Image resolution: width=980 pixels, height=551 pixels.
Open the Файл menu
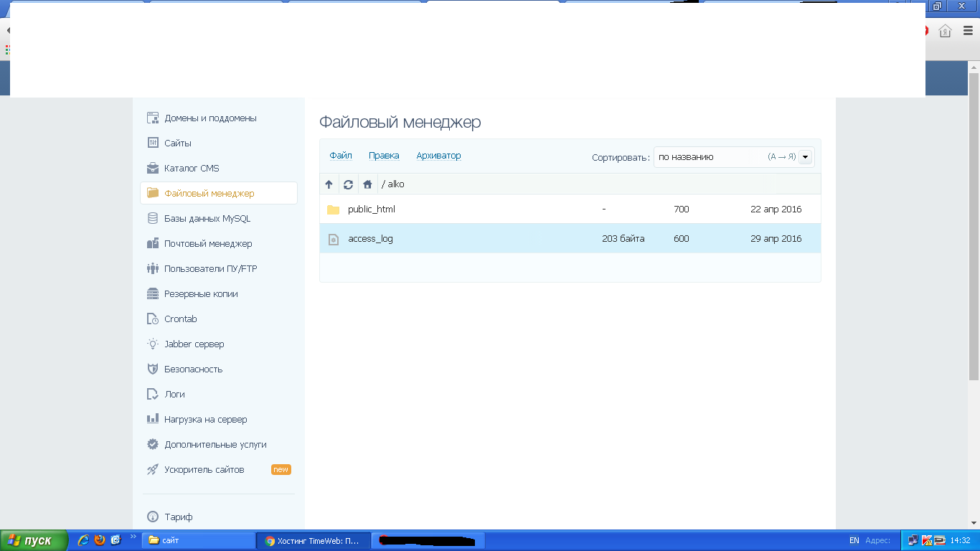tap(341, 156)
